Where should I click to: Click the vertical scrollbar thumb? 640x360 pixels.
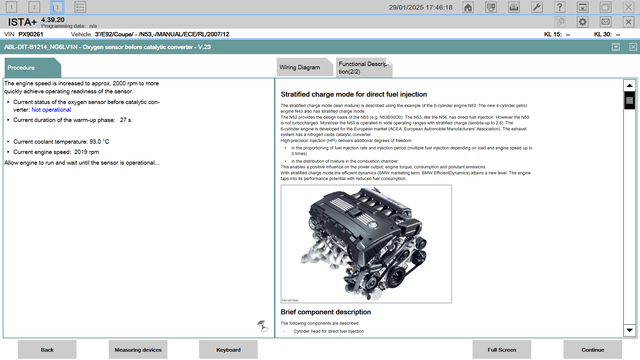click(x=629, y=100)
